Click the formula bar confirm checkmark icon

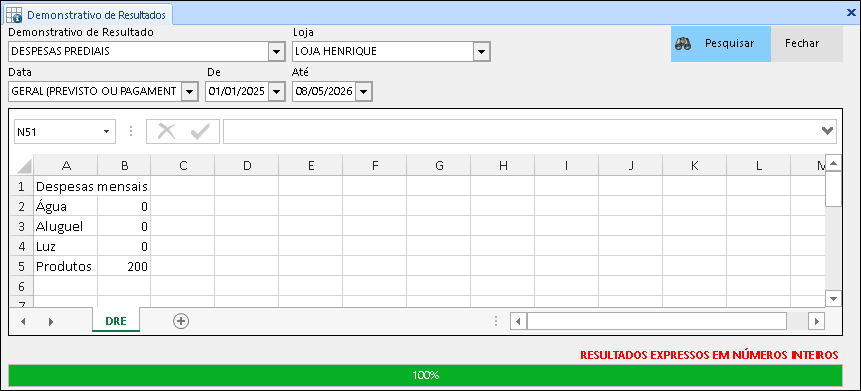point(200,131)
